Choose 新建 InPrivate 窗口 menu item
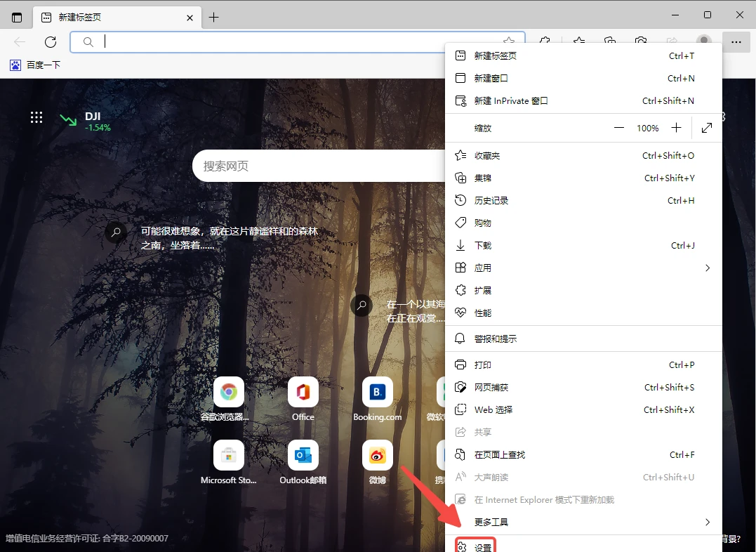Image resolution: width=756 pixels, height=552 pixels. 583,101
